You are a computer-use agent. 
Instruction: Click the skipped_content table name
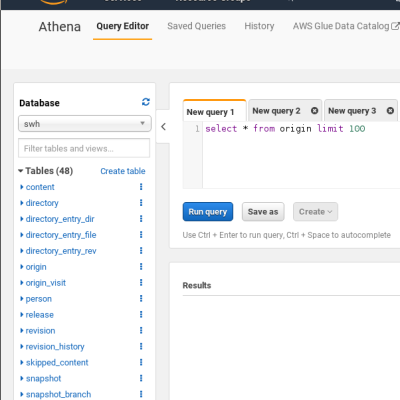click(57, 363)
